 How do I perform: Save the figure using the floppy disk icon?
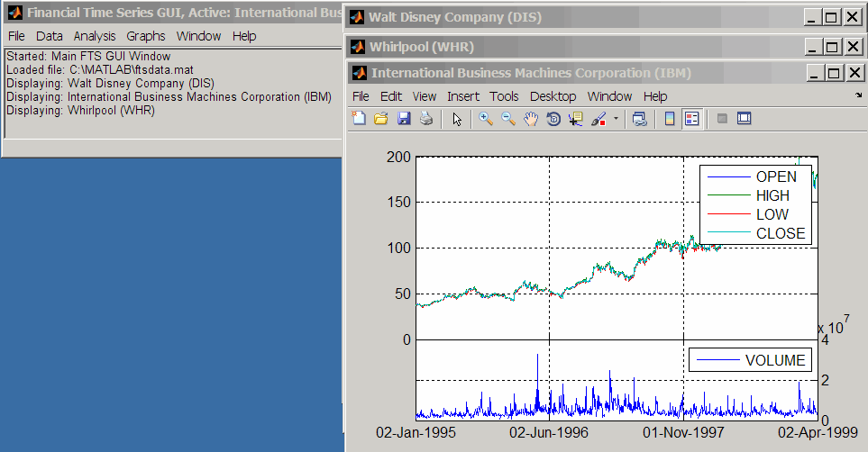click(404, 118)
